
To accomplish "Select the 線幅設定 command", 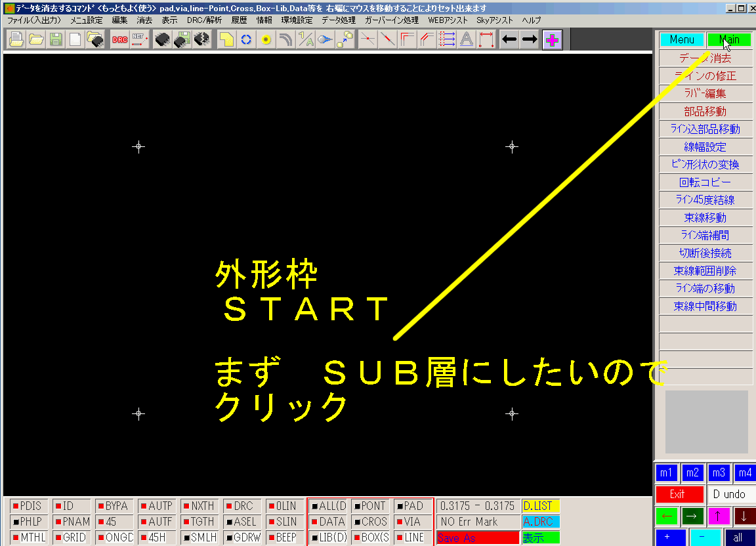I will (705, 147).
